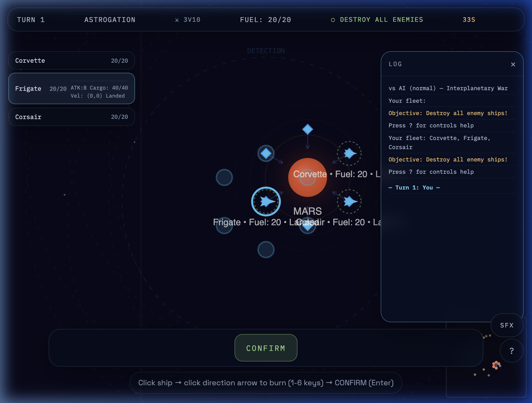Click the 3V10 versus icon
The height and width of the screenshot is (403, 532).
[x=176, y=20]
